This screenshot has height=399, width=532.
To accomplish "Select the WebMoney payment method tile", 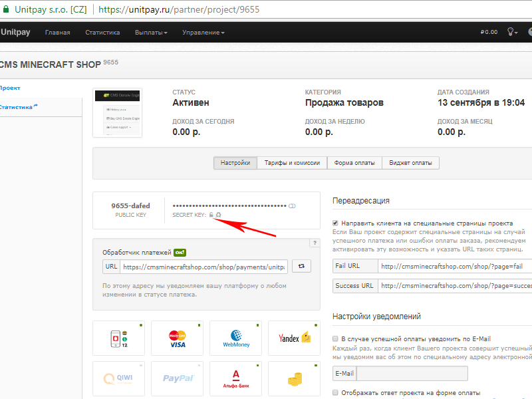I will [235, 338].
